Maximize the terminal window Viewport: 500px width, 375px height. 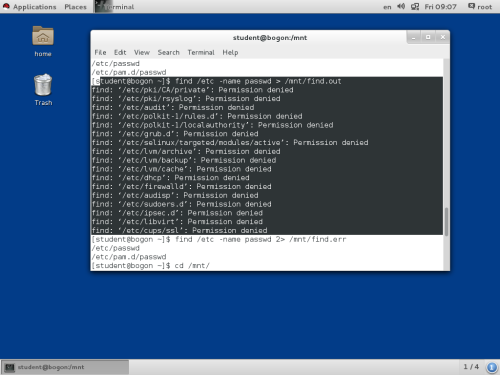click(x=428, y=37)
